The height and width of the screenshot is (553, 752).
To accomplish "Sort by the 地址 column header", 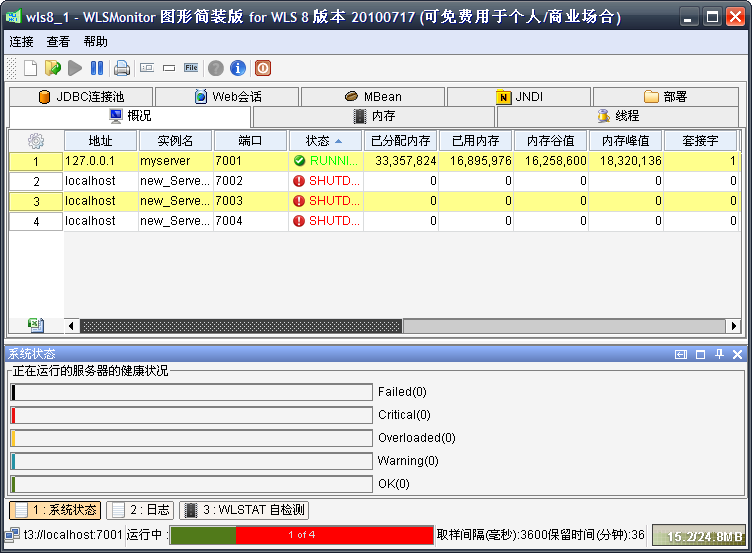I will 100,141.
